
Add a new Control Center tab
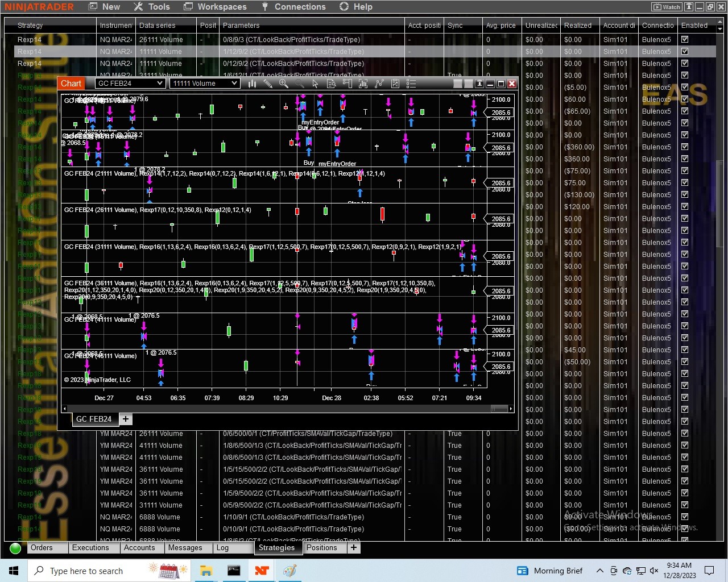[x=354, y=548]
